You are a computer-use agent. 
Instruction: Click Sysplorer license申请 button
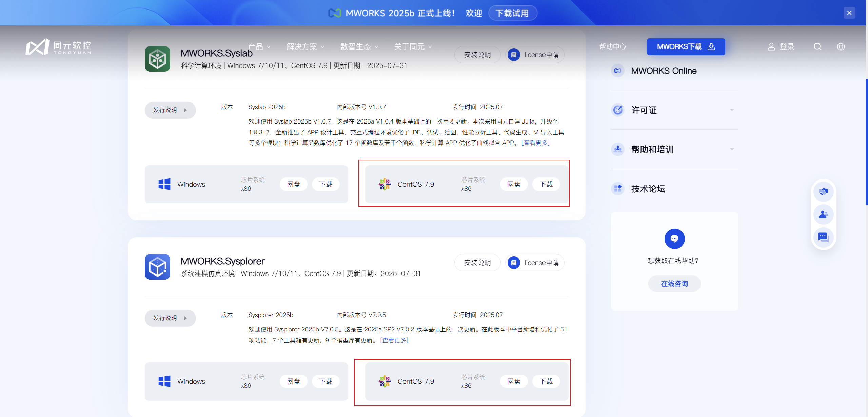point(535,263)
